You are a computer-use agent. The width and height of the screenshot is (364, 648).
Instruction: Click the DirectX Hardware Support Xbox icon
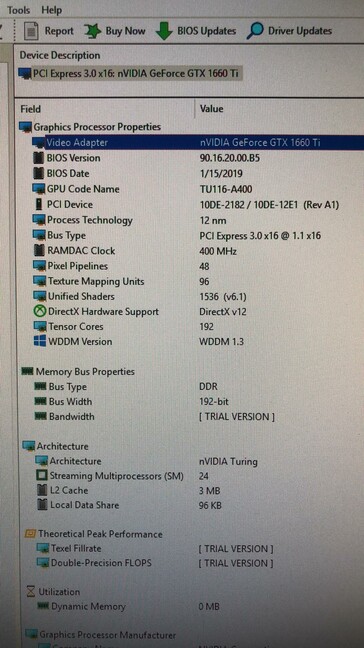(x=40, y=312)
